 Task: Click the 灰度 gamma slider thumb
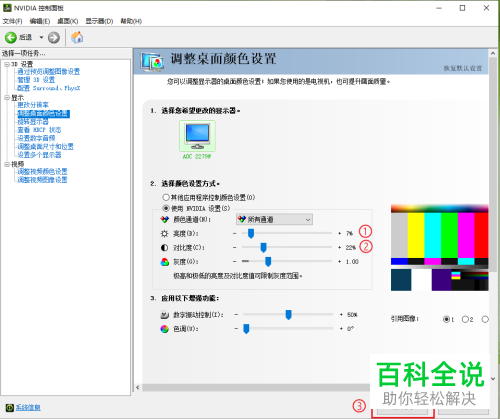pyautogui.click(x=268, y=262)
